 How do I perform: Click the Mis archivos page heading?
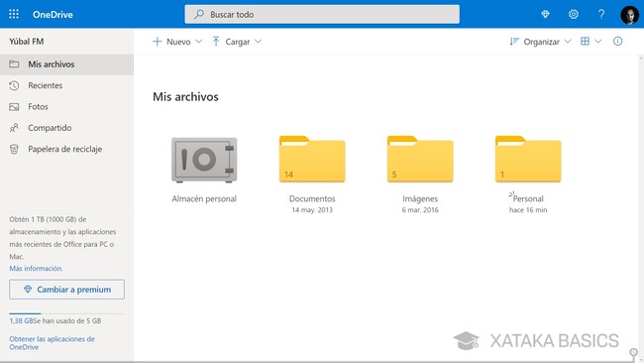(x=185, y=96)
